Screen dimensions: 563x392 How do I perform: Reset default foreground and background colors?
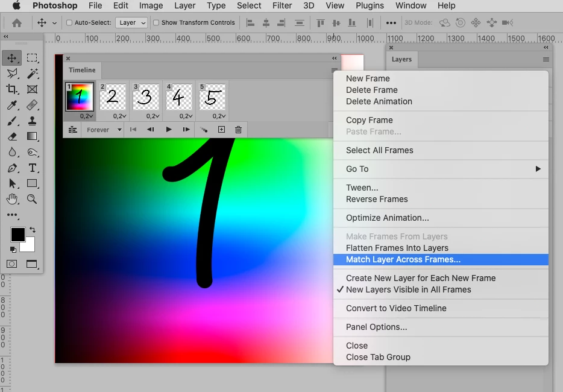pos(13,249)
